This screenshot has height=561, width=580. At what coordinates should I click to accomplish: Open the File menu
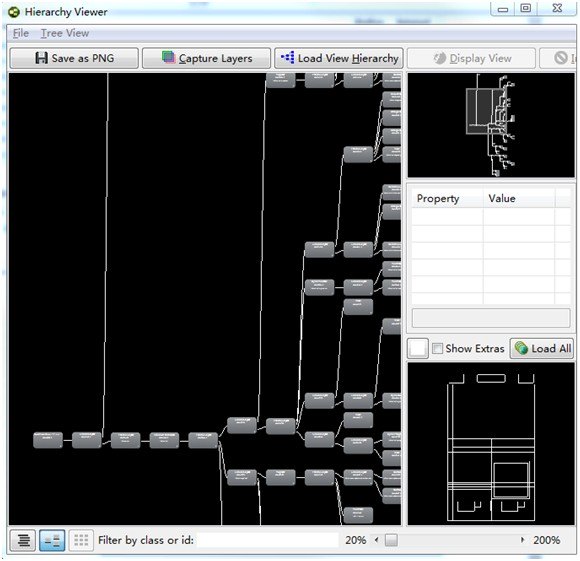coord(21,33)
